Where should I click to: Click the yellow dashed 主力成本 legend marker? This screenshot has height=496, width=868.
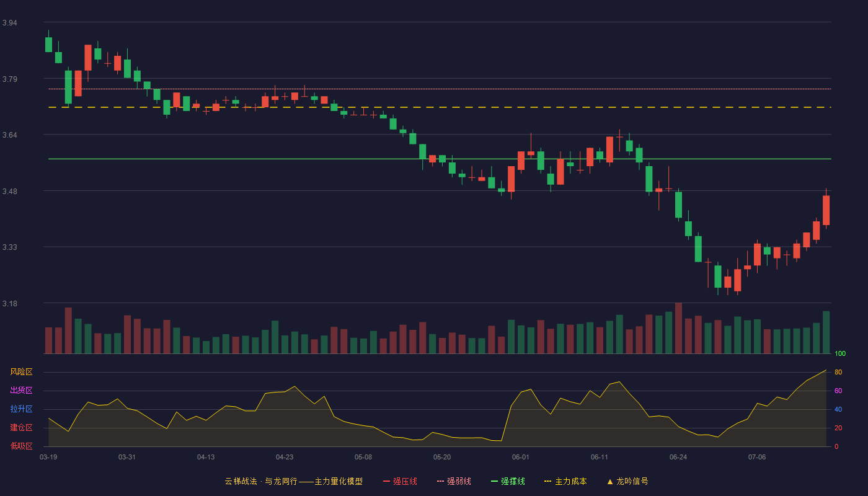pos(547,481)
